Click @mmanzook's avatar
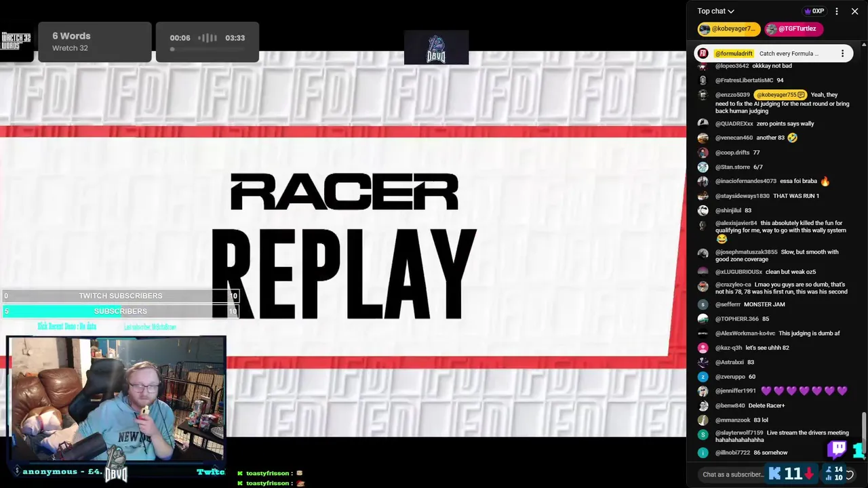 [x=703, y=420]
